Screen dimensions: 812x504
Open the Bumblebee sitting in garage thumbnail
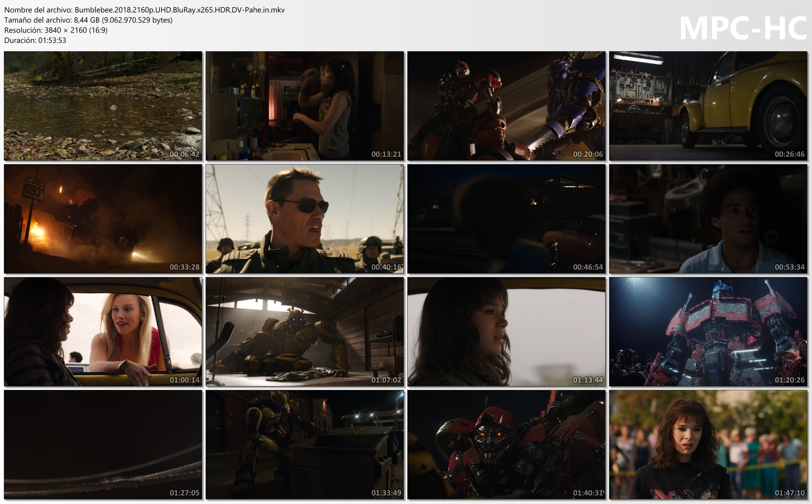[304, 331]
